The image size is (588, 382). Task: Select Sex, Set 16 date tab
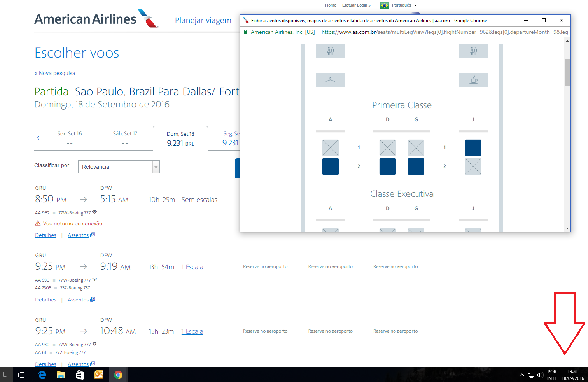tap(70, 138)
